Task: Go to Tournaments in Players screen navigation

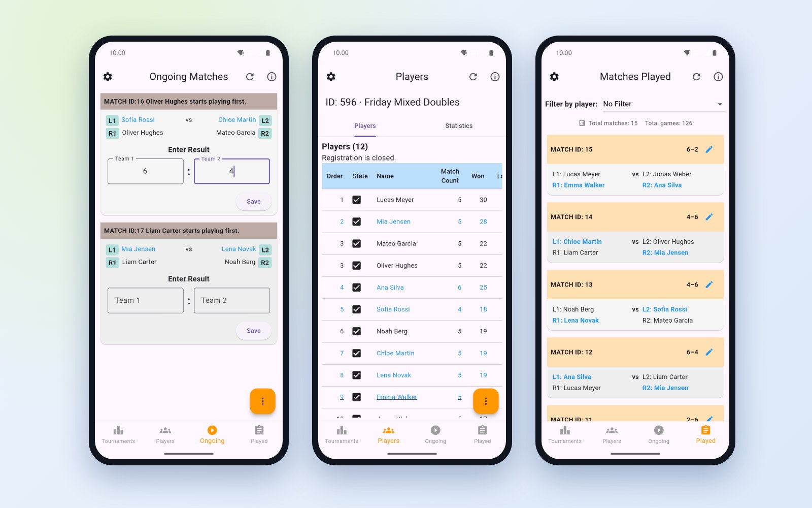Action: point(342,435)
